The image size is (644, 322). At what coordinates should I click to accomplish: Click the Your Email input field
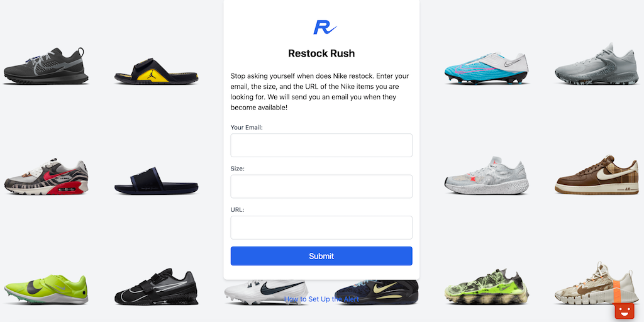coord(321,145)
